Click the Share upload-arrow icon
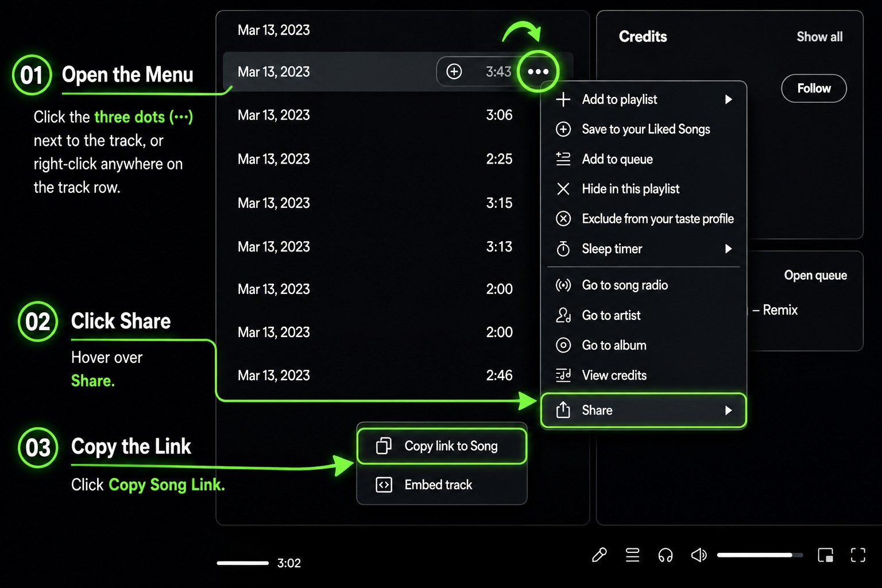 563,410
